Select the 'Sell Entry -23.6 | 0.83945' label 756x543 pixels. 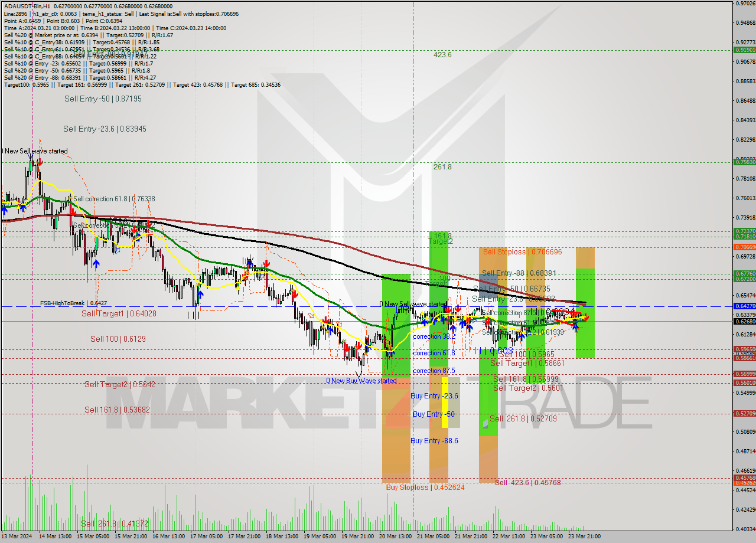pos(105,129)
